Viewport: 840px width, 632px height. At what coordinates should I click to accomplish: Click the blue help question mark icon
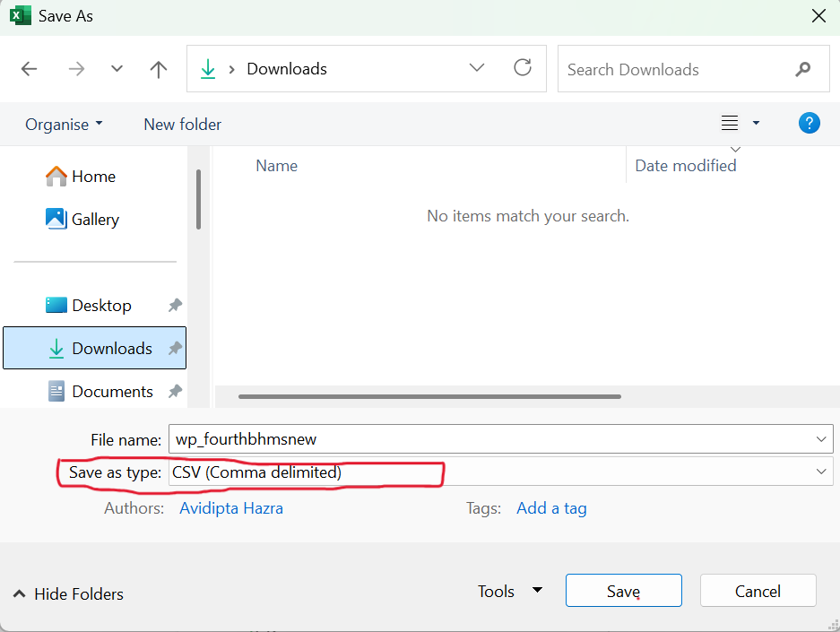click(x=809, y=124)
